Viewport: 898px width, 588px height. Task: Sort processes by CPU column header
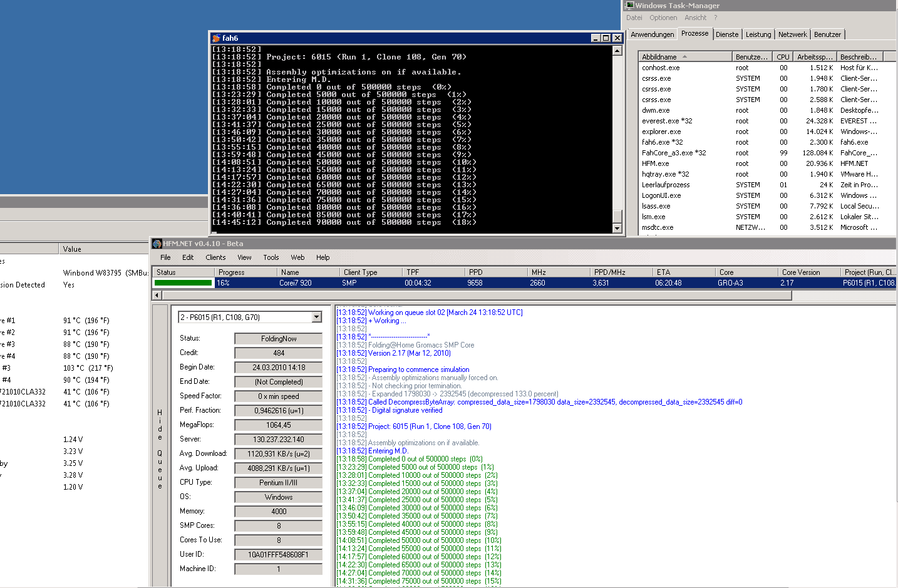coord(783,57)
